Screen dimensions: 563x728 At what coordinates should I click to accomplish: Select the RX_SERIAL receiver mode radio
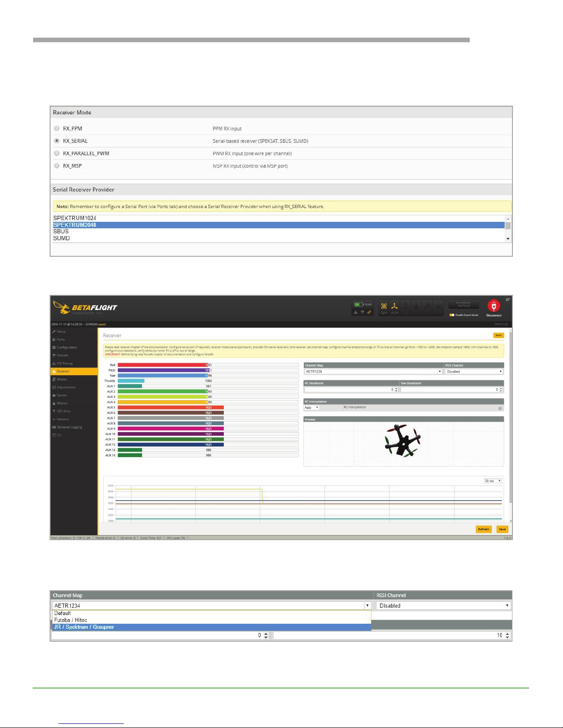pyautogui.click(x=57, y=141)
